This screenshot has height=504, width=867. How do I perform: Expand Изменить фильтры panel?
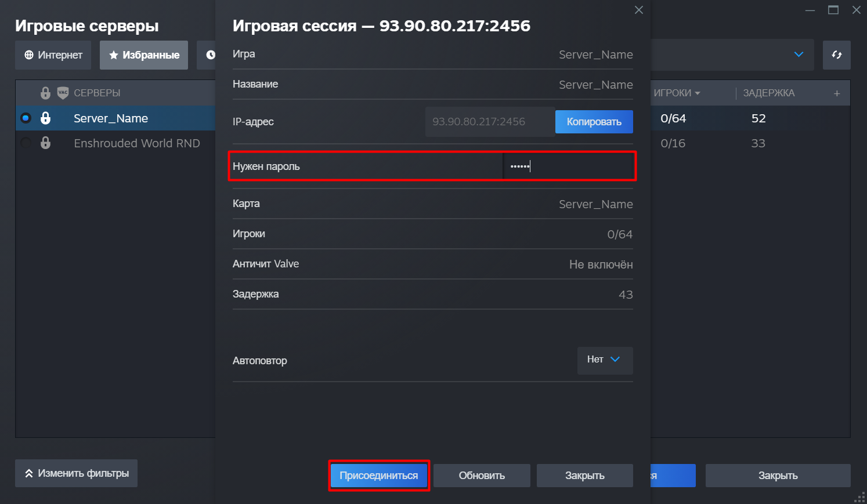coord(76,473)
